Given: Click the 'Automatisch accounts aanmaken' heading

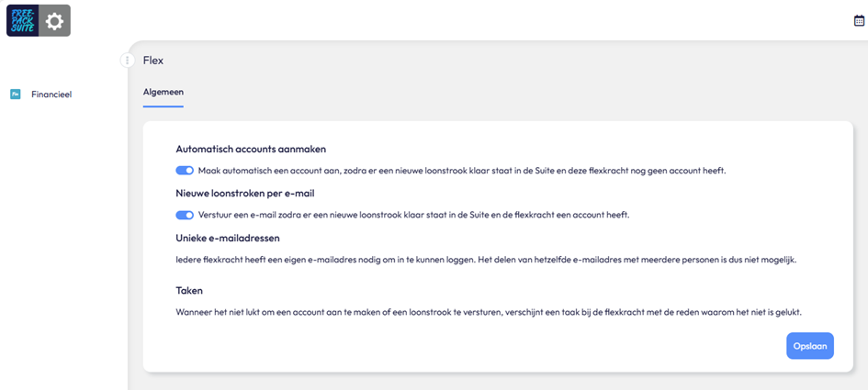Looking at the screenshot, I should coord(251,149).
